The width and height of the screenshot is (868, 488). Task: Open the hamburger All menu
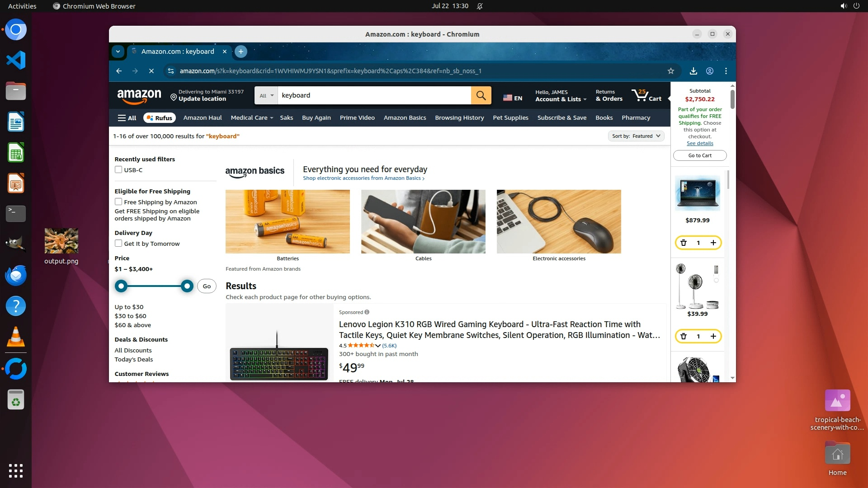pyautogui.click(x=127, y=118)
